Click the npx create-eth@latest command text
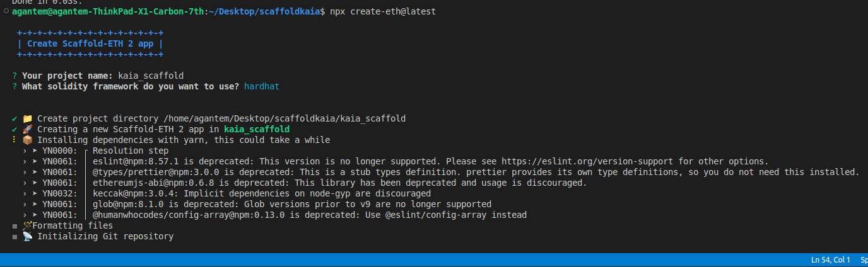This screenshot has height=267, width=868. click(x=382, y=12)
